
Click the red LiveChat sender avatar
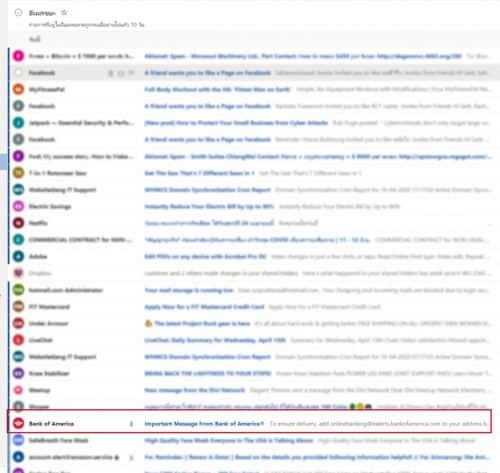click(19, 340)
